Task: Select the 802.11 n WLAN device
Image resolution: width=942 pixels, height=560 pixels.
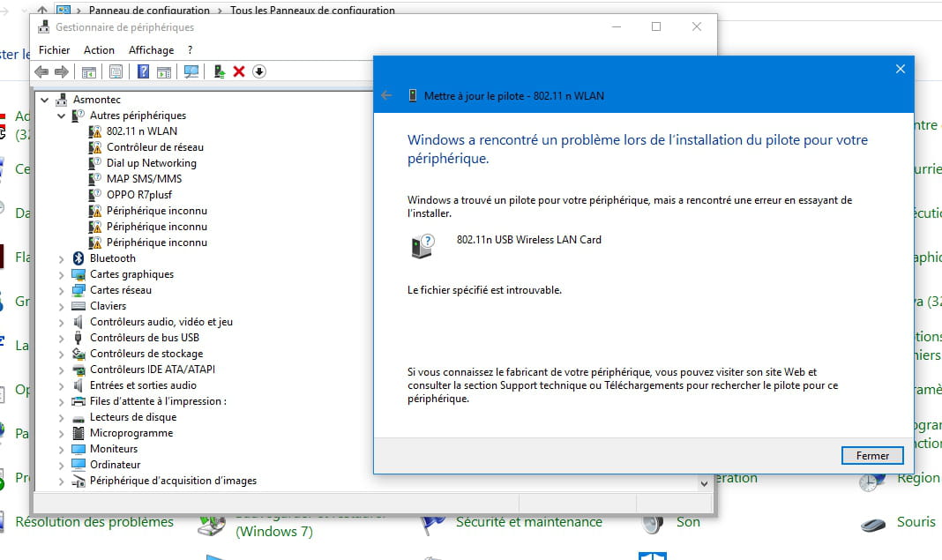Action: (142, 131)
